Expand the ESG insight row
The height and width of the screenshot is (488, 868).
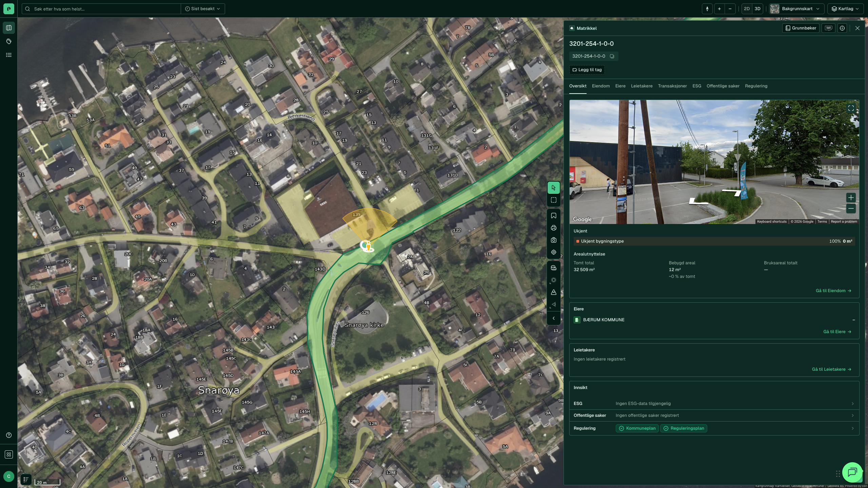tap(714, 404)
